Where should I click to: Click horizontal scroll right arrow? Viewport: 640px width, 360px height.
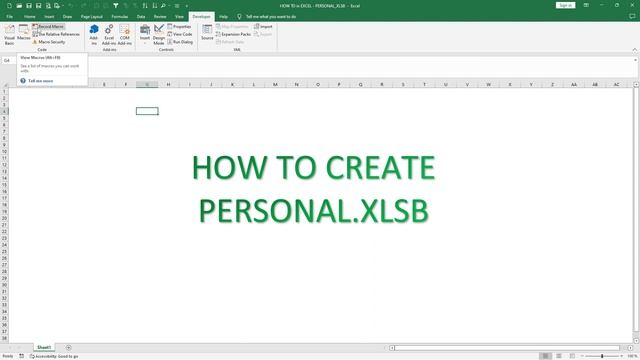pos(630,348)
